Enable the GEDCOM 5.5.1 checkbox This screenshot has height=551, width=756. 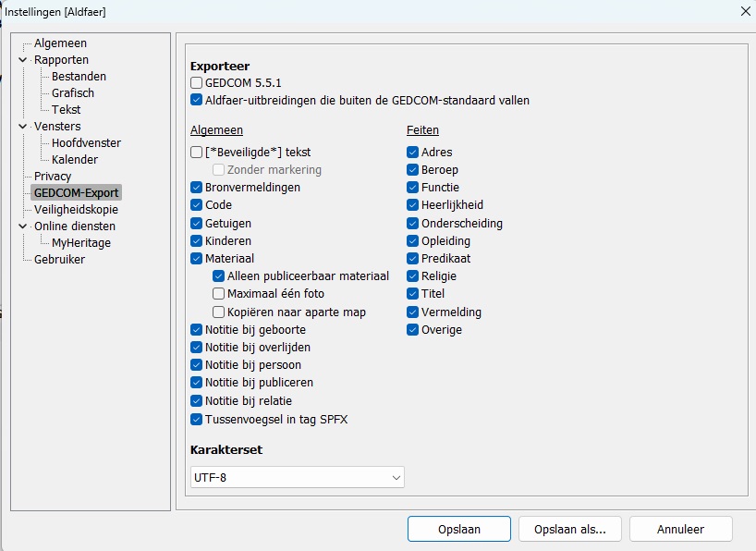(x=197, y=83)
